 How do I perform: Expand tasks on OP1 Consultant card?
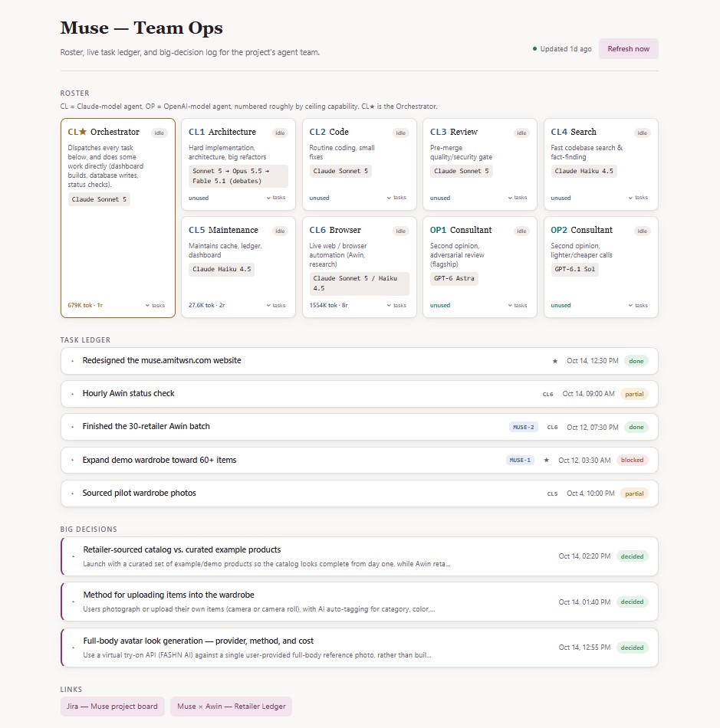pos(518,305)
